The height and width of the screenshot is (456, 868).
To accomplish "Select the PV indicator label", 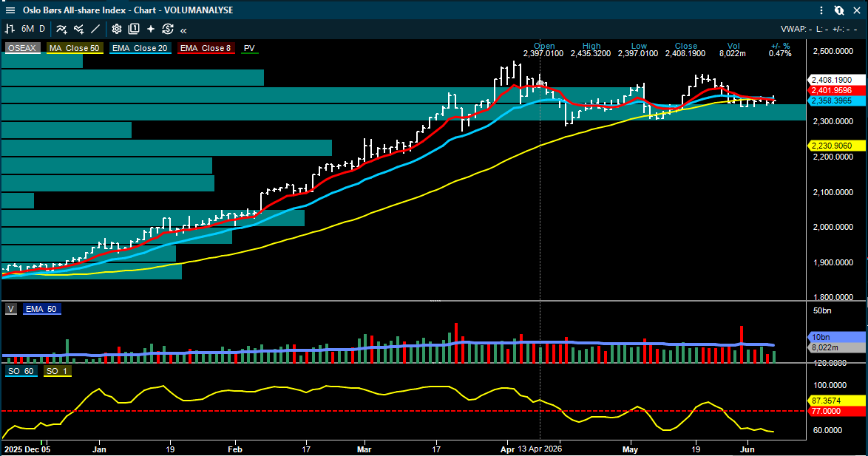I will [249, 48].
